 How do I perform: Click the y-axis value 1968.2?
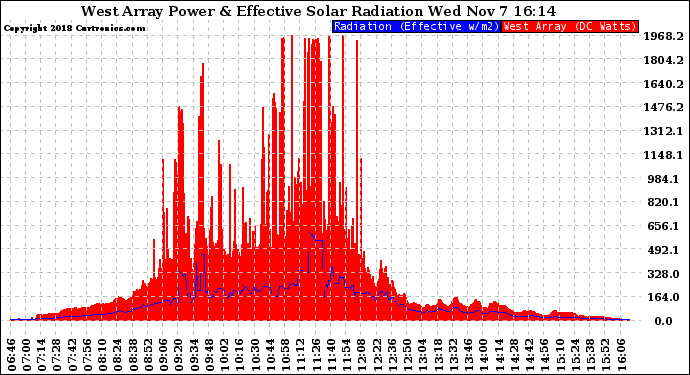664,36
